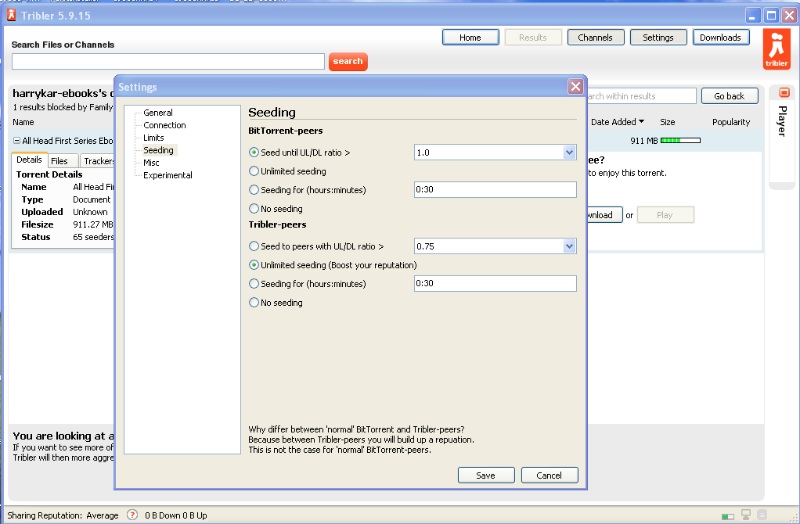Click the green activity indicator in status bar
This screenshot has height=524, width=800.
727,516
